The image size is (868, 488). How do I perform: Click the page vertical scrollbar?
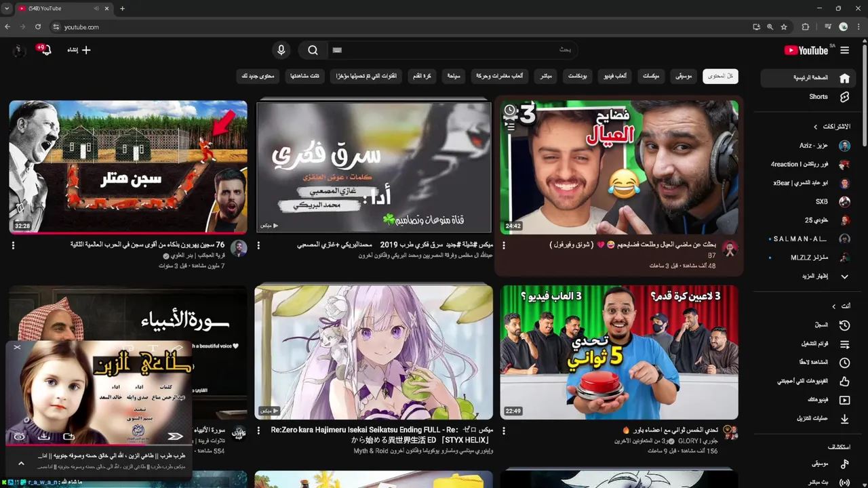pos(864,95)
